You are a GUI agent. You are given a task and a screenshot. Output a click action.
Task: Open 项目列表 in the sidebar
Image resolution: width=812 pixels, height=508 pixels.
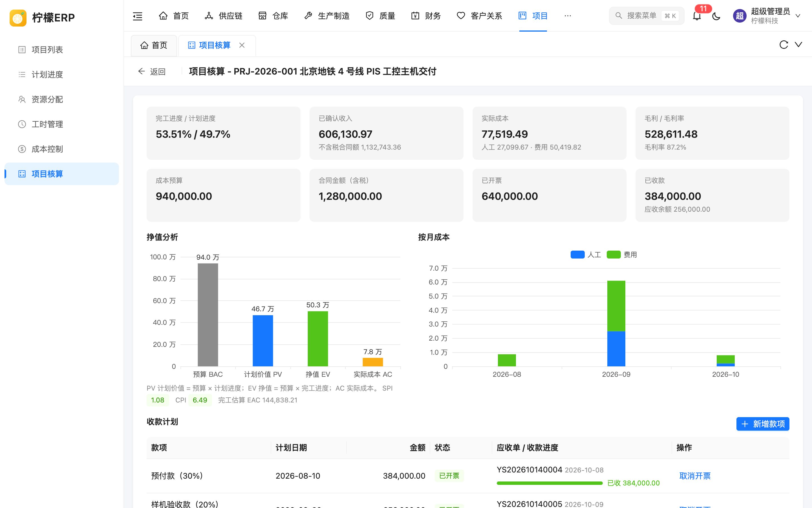(62, 50)
